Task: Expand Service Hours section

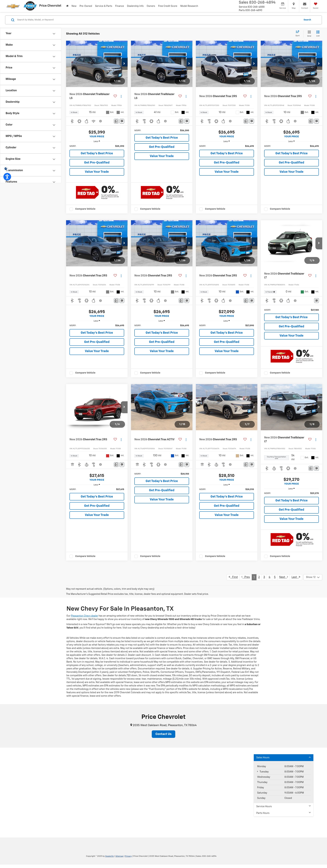Action: coord(283,806)
